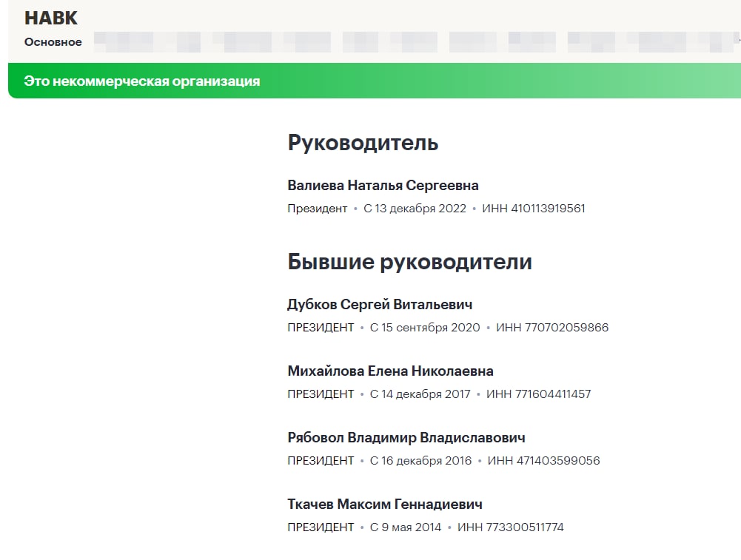This screenshot has width=741, height=560.
Task: Click ПРЕЗИДЕНТ label under Ткачев
Action: (321, 527)
